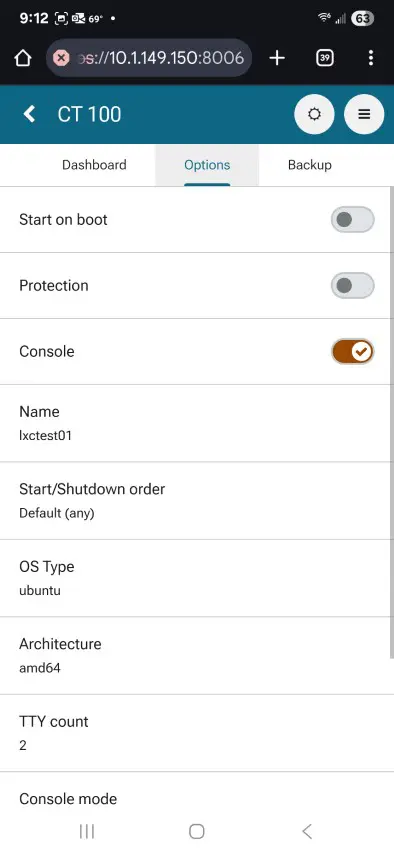Image resolution: width=394 pixels, height=854 pixels.
Task: Tap the insecure connection warning icon
Action: point(62,58)
